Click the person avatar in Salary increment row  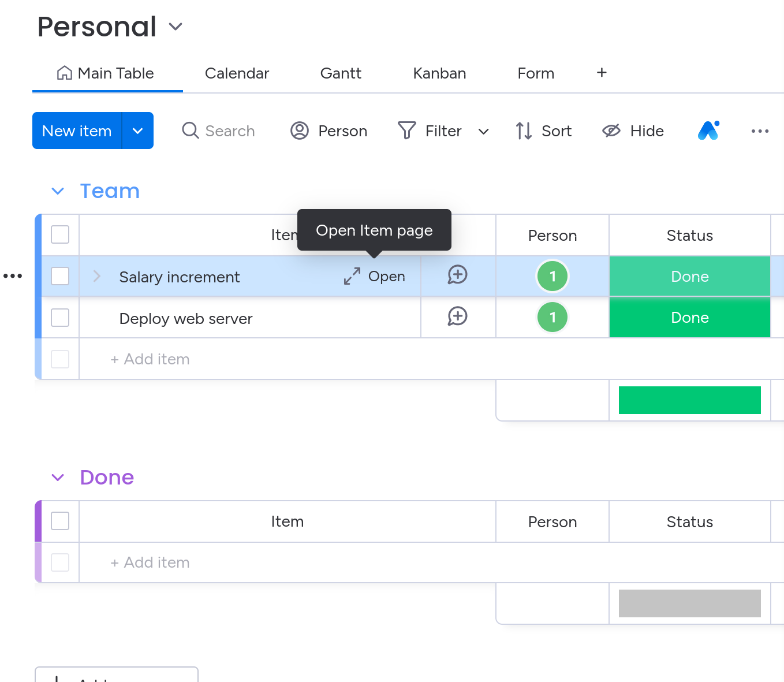point(552,277)
